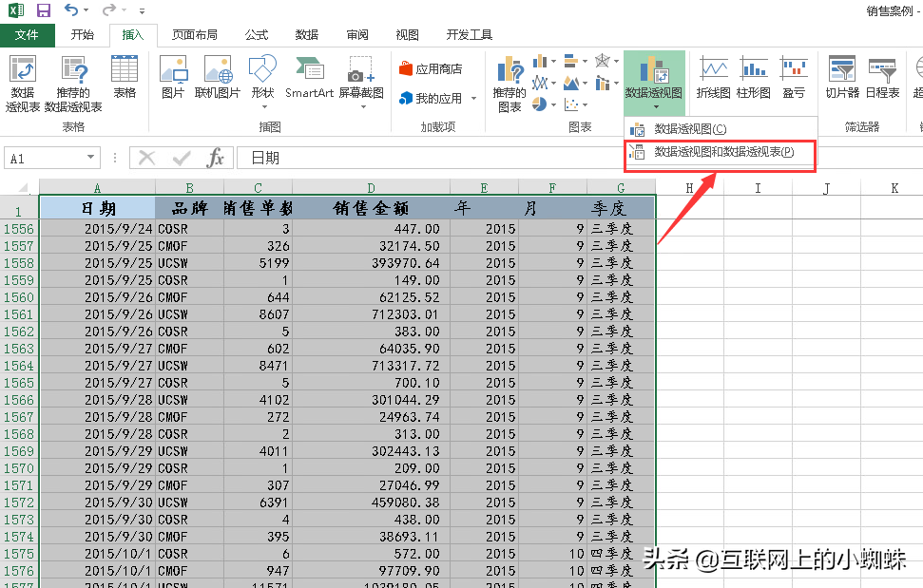Select column D header
The width and height of the screenshot is (923, 588).
(x=371, y=187)
